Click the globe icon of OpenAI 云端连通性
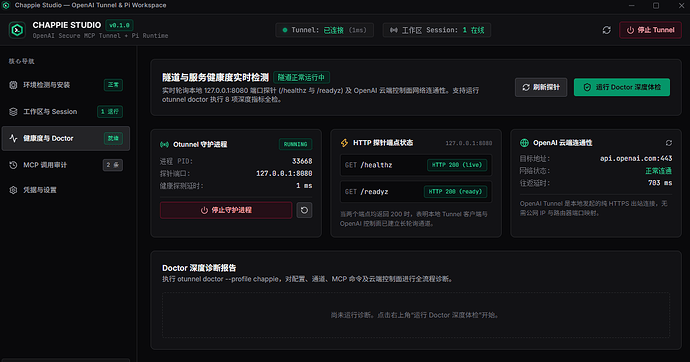The width and height of the screenshot is (690, 362). click(x=524, y=143)
